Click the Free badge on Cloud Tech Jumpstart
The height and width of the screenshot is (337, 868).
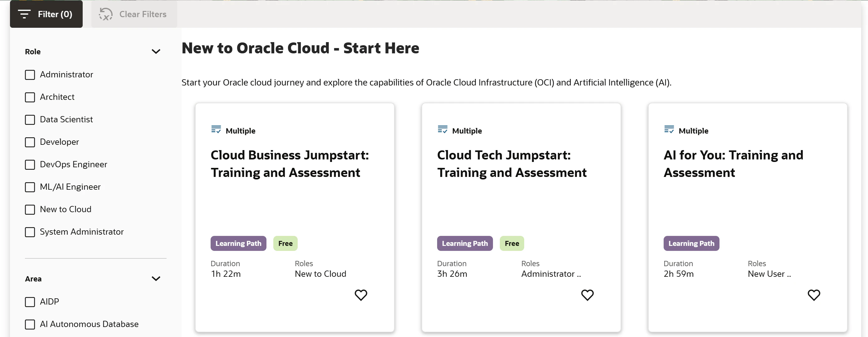click(512, 243)
